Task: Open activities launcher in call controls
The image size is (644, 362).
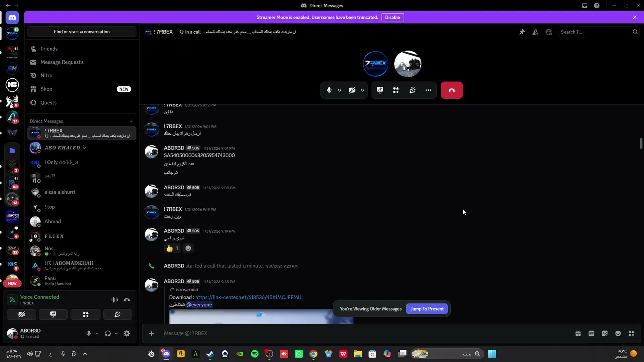Action: [x=396, y=90]
